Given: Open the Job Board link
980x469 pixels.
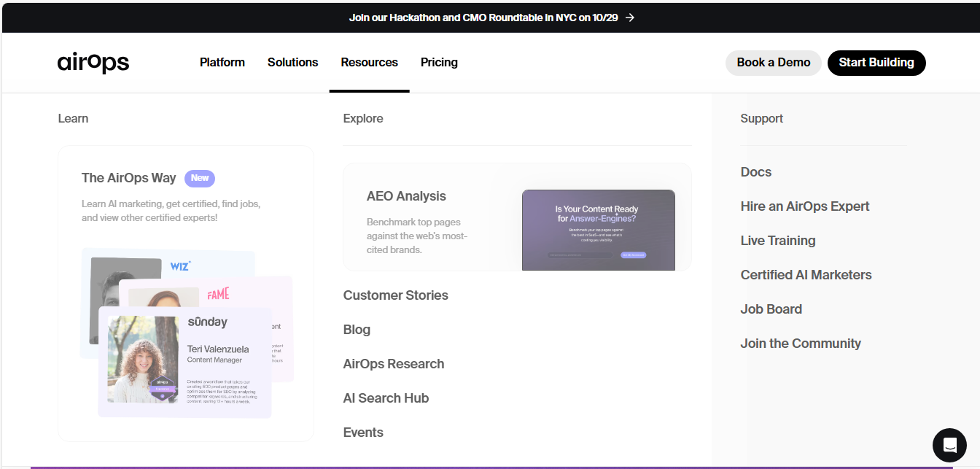Looking at the screenshot, I should click(x=771, y=309).
